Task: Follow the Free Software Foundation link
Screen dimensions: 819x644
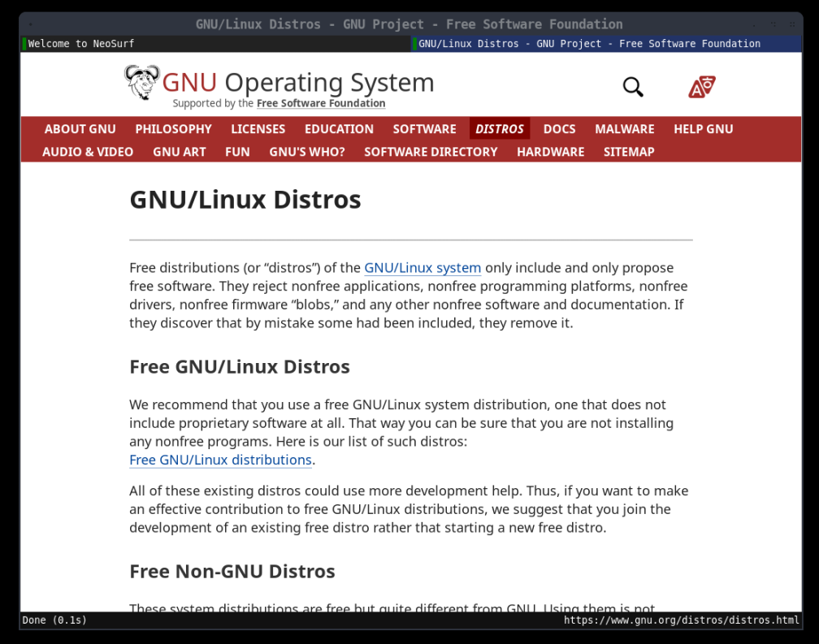Action: click(321, 103)
